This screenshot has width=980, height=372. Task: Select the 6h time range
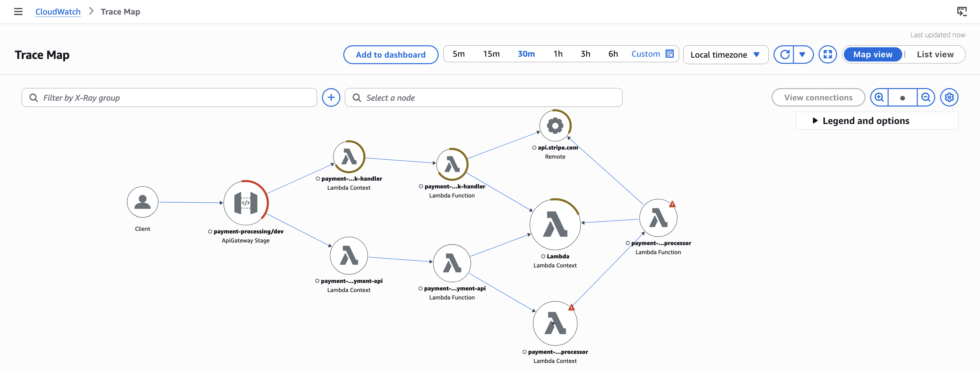point(613,54)
